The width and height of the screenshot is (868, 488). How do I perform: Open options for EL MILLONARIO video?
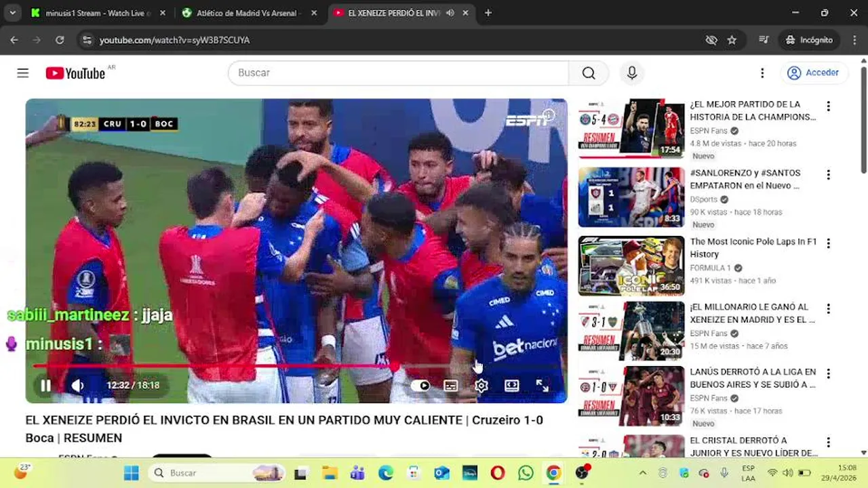point(828,308)
